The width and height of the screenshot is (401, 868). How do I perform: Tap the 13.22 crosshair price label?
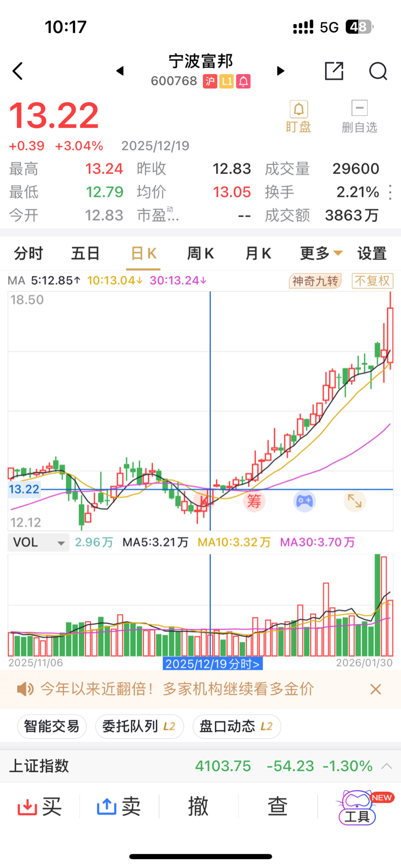[x=25, y=490]
